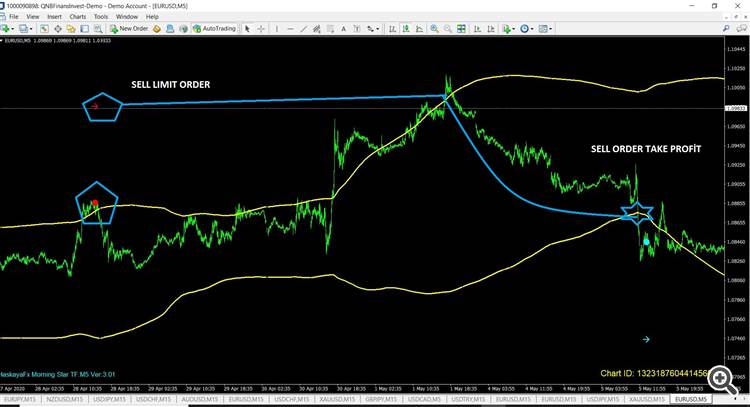
Task: Switch to the NZDUSD,M15 chart tab
Action: (65, 399)
